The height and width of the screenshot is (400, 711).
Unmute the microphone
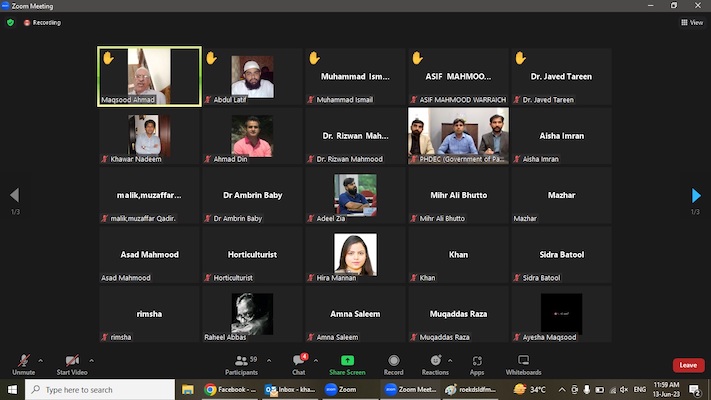(23, 362)
